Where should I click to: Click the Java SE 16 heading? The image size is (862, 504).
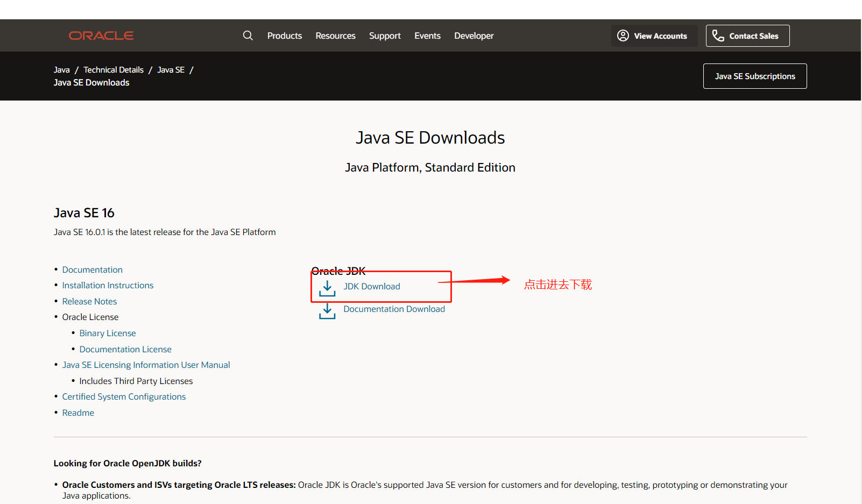pyautogui.click(x=84, y=213)
